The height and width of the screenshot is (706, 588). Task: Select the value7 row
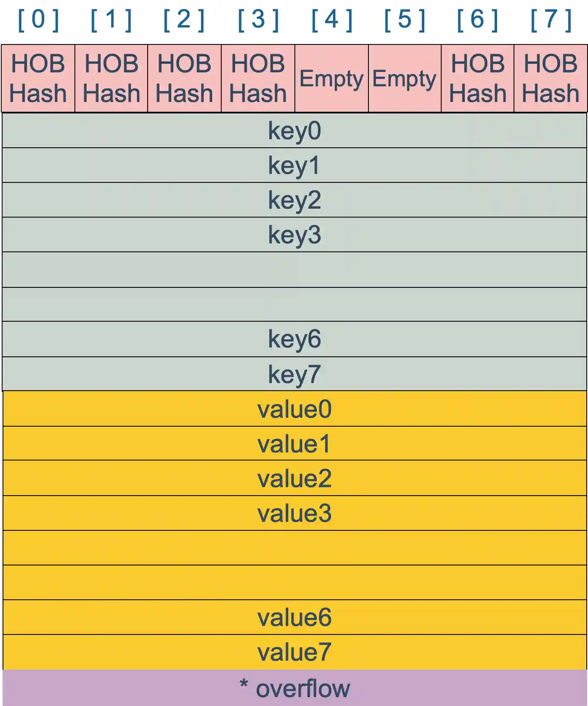(294, 652)
